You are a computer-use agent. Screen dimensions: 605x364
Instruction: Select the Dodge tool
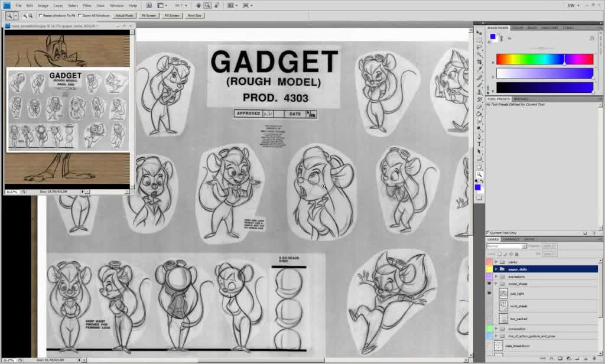click(479, 129)
